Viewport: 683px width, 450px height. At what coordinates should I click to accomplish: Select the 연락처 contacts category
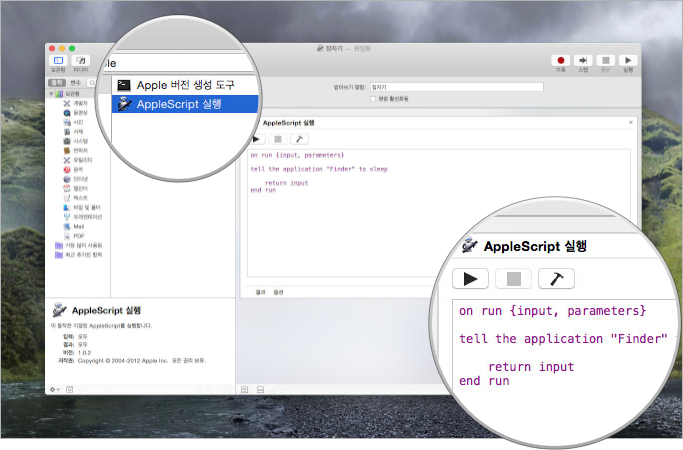[75, 150]
